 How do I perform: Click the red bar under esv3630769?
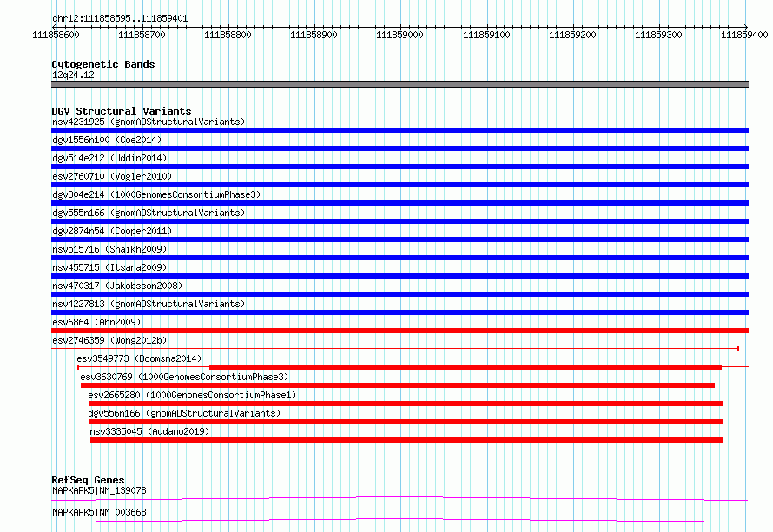[398, 385]
